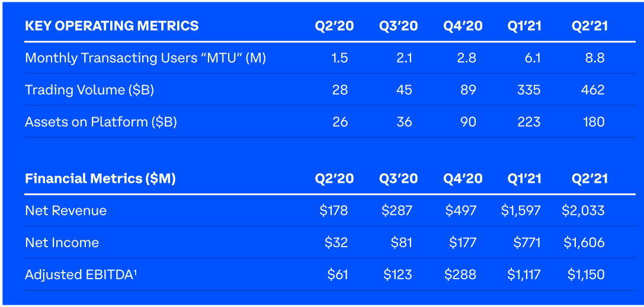Click the Monthly Transacting Users row label
Image resolution: width=644 pixels, height=307 pixels.
point(145,58)
